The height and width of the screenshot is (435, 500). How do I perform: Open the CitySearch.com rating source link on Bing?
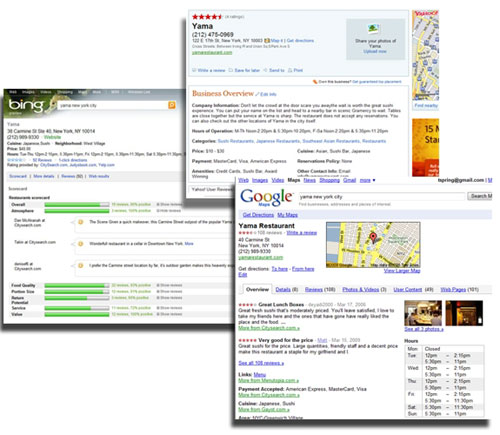point(54,165)
